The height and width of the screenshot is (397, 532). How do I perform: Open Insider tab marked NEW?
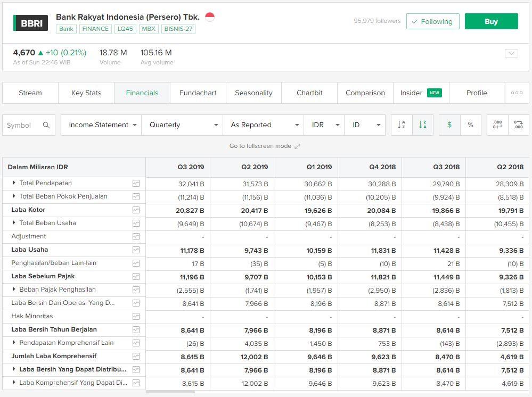[421, 93]
